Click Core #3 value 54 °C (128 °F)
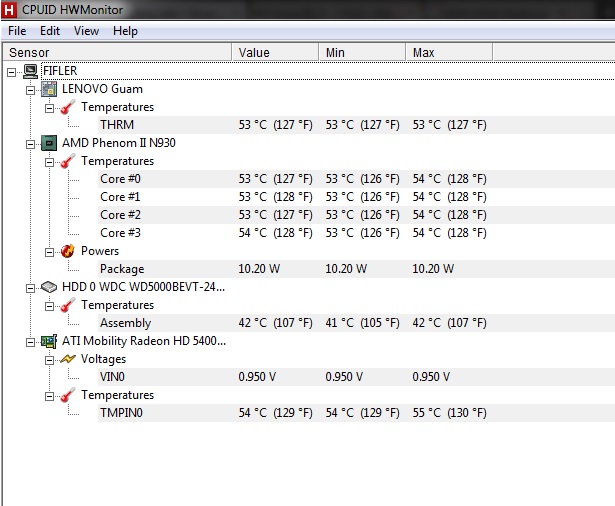The height and width of the screenshot is (506, 615). (276, 233)
